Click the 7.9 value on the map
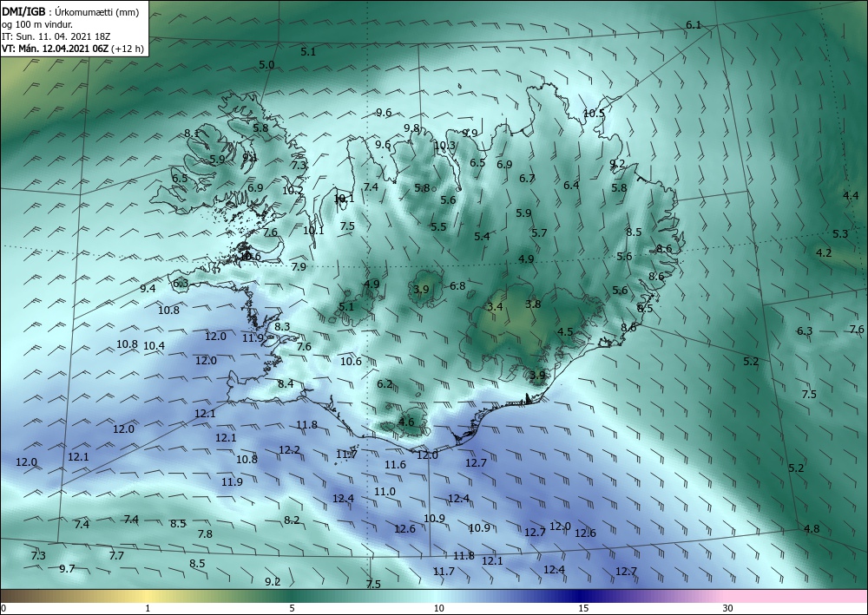Screen dimensions: 868x615 tap(299, 267)
